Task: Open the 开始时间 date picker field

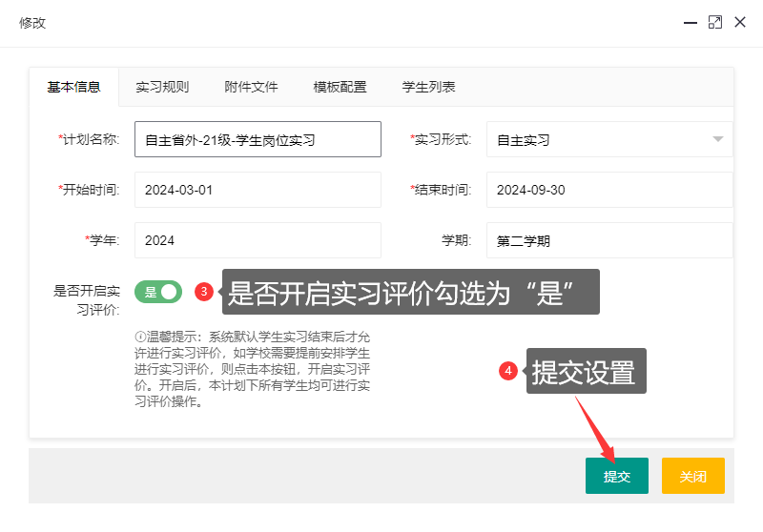Action: tap(258, 190)
